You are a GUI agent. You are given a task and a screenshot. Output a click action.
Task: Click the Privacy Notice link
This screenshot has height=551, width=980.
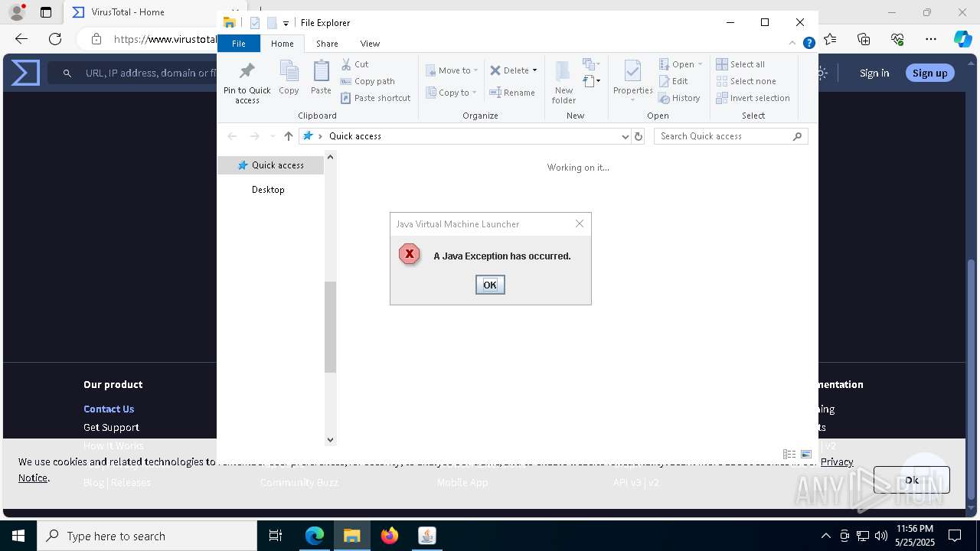[x=837, y=461]
